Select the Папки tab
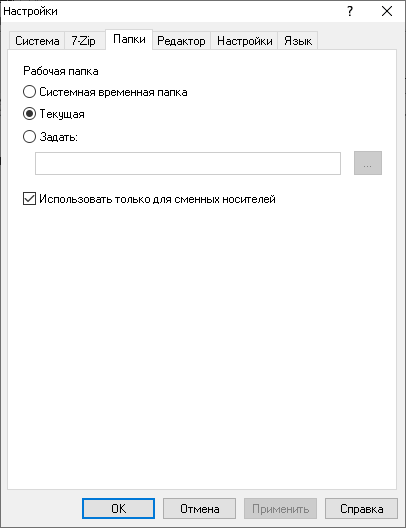 point(129,39)
